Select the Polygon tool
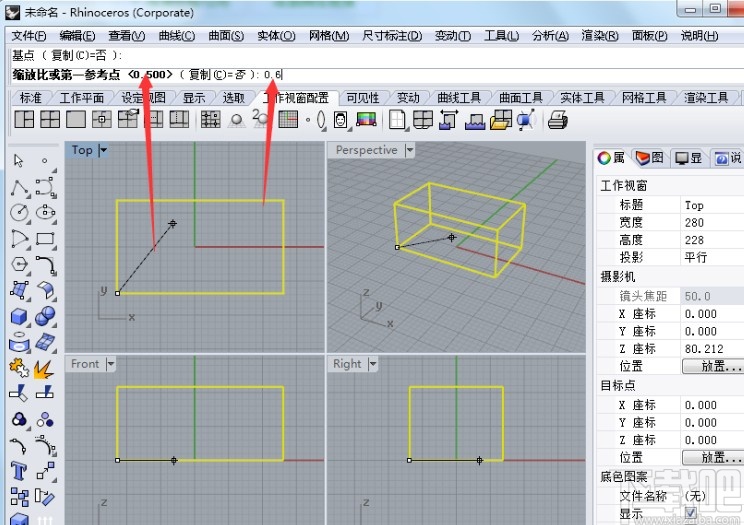The height and width of the screenshot is (525, 744). click(19, 264)
